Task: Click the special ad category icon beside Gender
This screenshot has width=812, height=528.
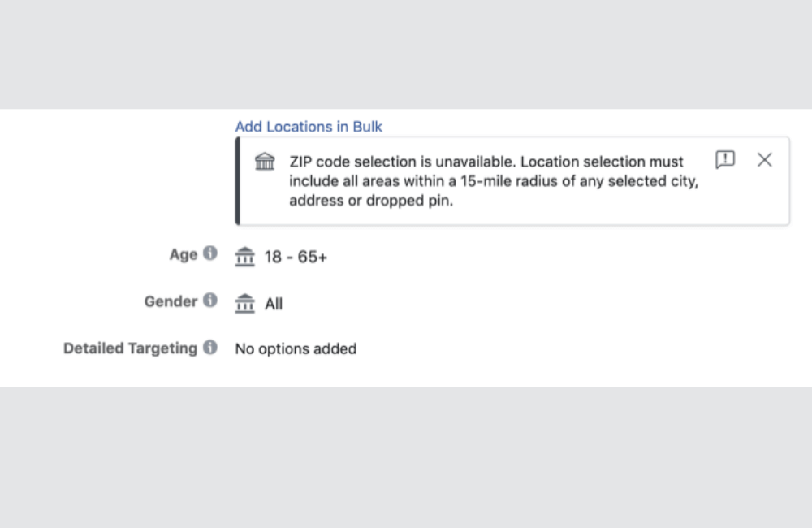Action: point(244,304)
